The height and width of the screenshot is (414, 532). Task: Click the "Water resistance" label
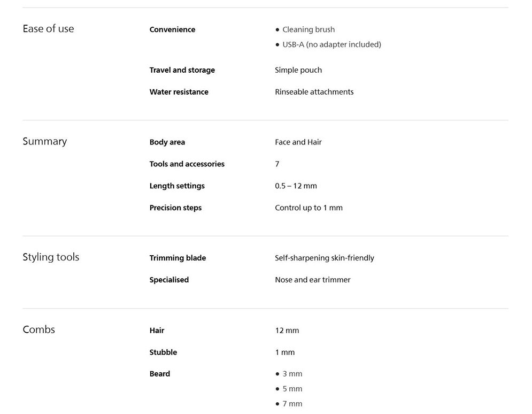(179, 92)
